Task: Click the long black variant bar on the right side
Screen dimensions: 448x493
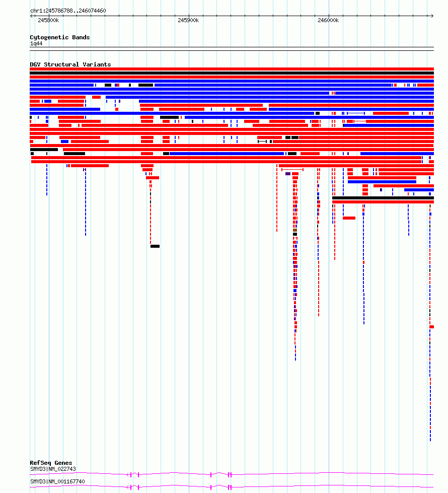Action: coord(383,198)
